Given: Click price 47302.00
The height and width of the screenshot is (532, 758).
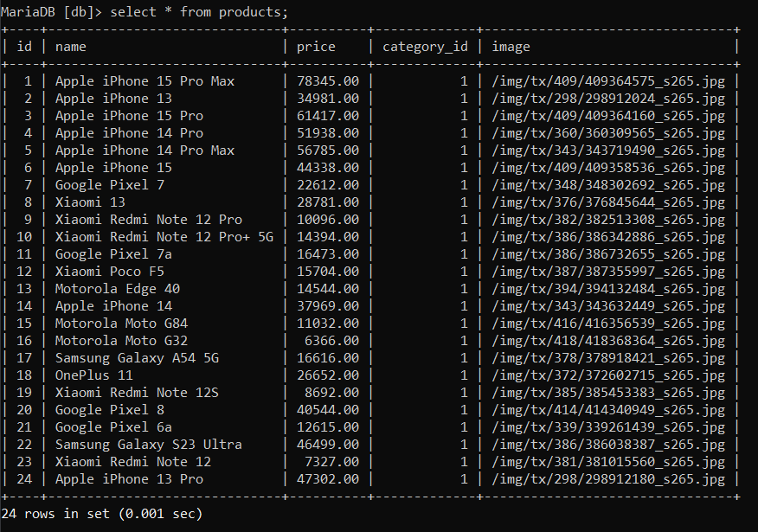Looking at the screenshot, I should click(x=328, y=479).
